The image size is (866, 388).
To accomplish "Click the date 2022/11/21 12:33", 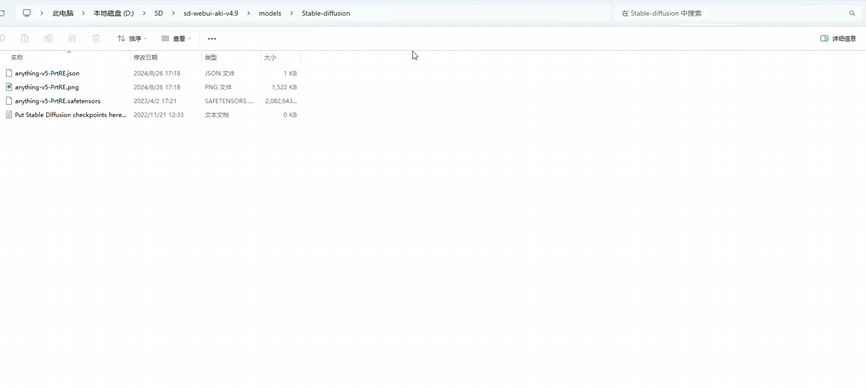I will click(x=159, y=115).
